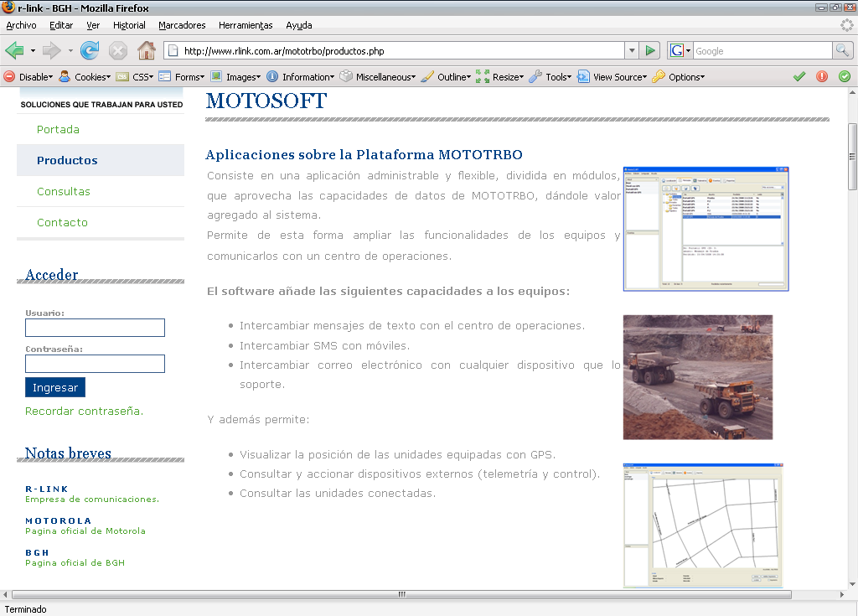Click the vertical scrollbar thumb
Viewport: 858px width, 616px height.
tap(852, 157)
